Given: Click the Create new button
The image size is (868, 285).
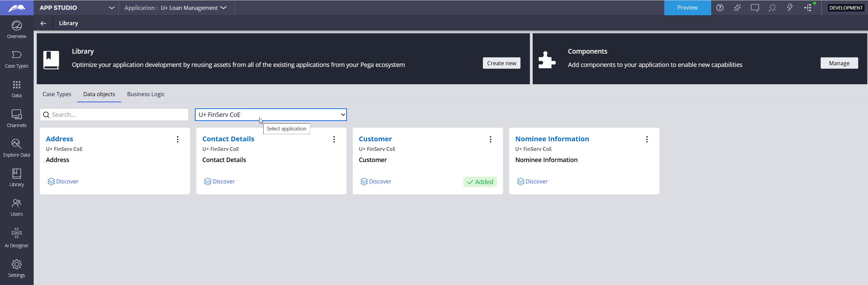Looking at the screenshot, I should click(x=501, y=63).
